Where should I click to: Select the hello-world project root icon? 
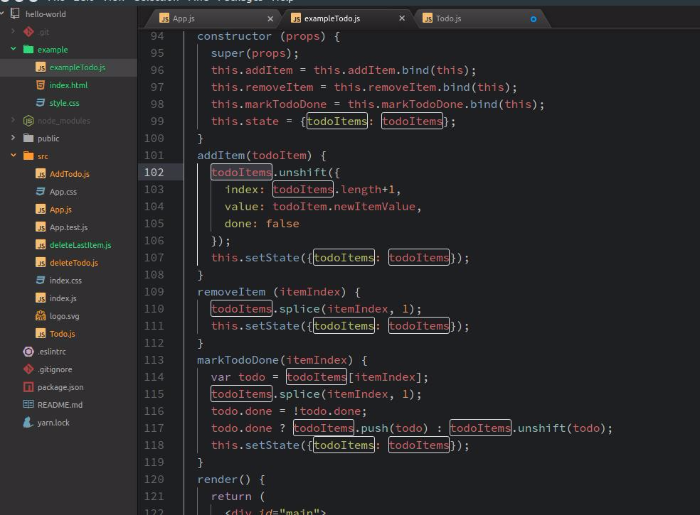coord(15,14)
